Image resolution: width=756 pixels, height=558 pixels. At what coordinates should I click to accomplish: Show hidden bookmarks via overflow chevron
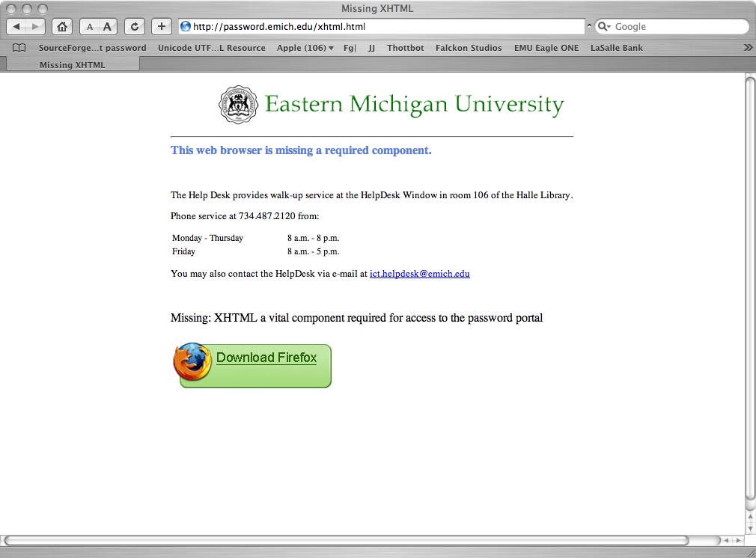pos(747,47)
